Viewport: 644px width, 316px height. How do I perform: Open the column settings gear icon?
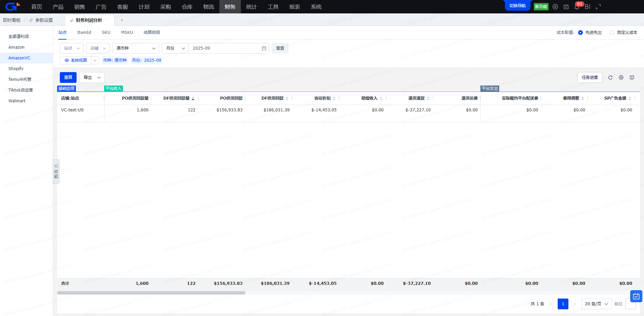pyautogui.click(x=621, y=77)
